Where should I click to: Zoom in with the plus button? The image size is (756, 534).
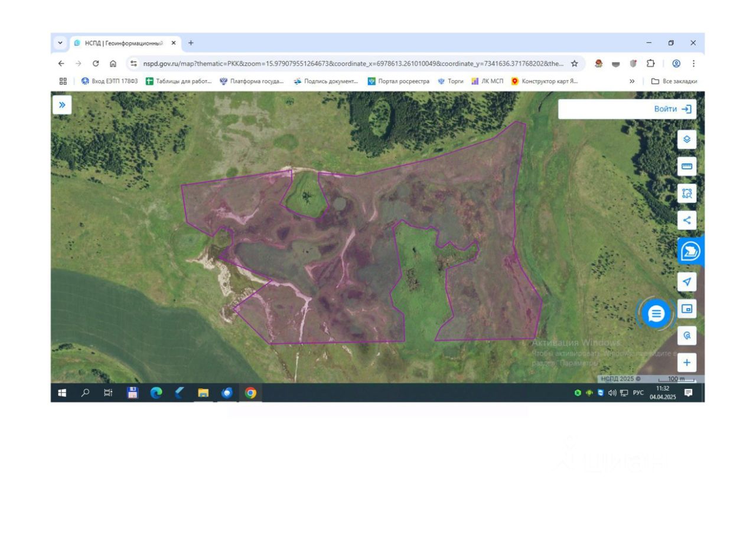pyautogui.click(x=686, y=363)
